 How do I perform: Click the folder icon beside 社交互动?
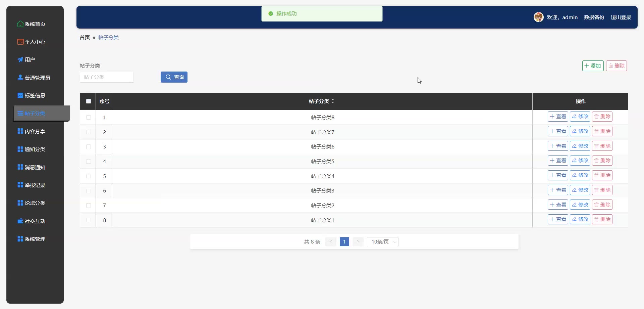coord(20,221)
